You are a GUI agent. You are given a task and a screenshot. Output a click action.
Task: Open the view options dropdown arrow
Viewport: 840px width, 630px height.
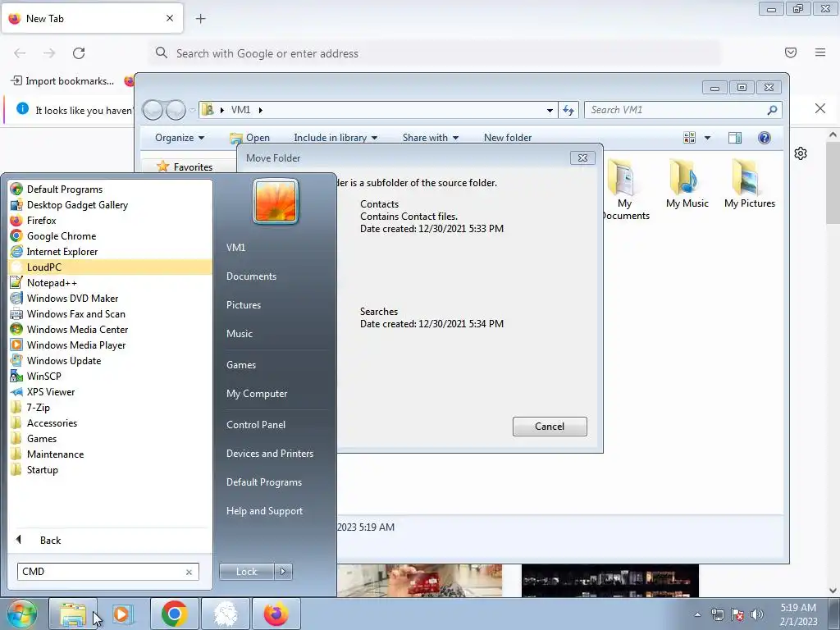707,138
